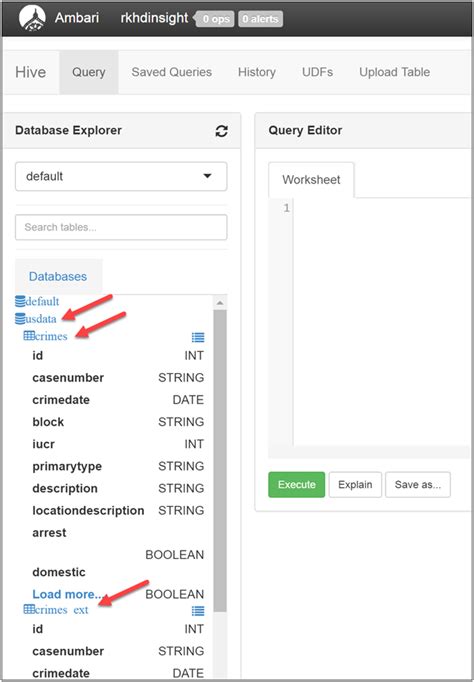Click the Ambari logo icon
474x682 pixels.
(x=32, y=18)
